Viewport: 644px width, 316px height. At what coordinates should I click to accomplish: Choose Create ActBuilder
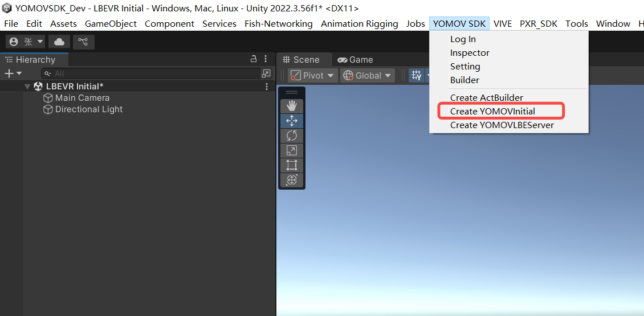pos(509,98)
